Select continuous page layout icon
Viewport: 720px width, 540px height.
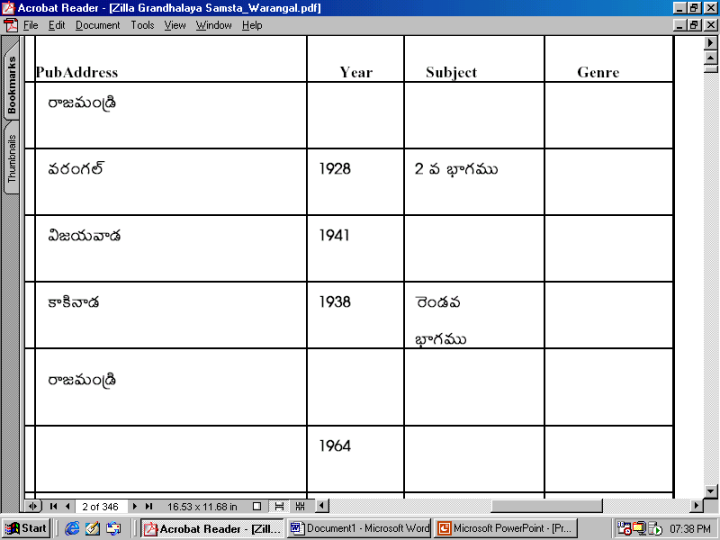click(279, 507)
